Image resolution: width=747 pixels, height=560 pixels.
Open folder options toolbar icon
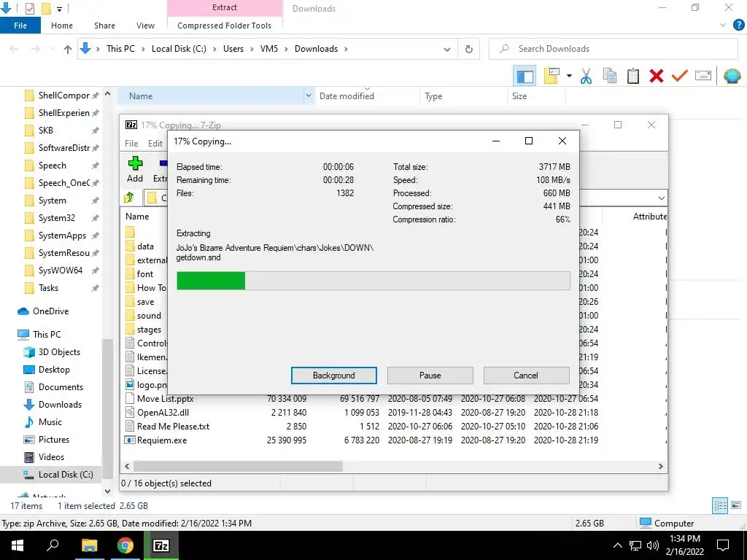551,76
